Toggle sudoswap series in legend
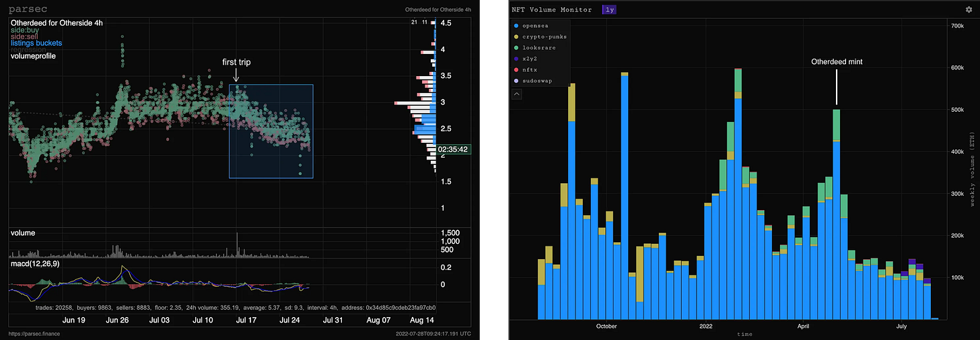This screenshot has width=980, height=340. (x=538, y=80)
